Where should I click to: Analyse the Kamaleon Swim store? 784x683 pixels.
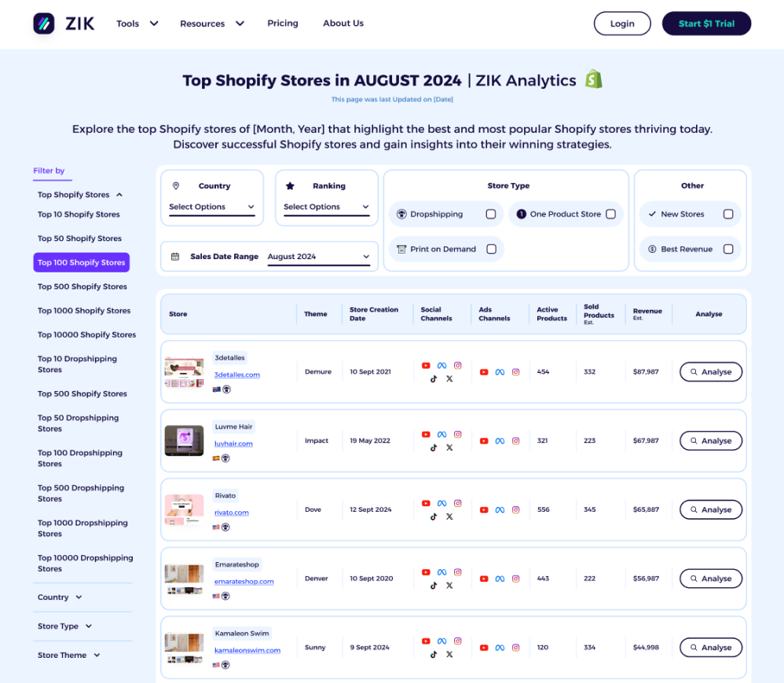pos(710,648)
